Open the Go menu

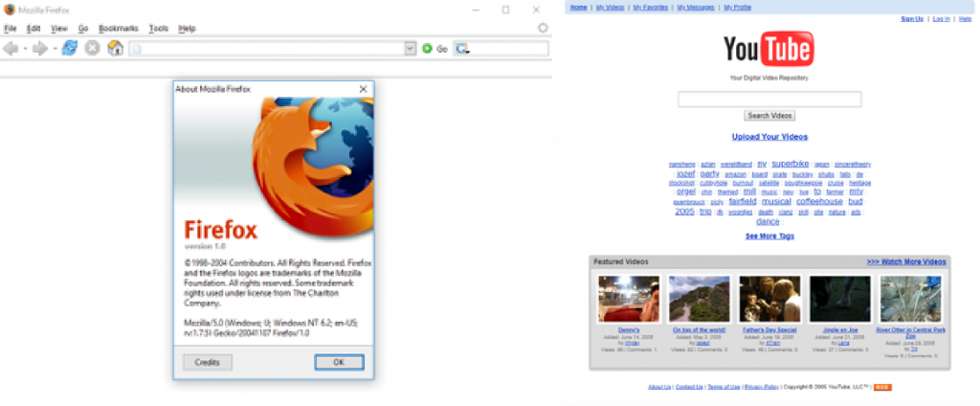point(83,28)
